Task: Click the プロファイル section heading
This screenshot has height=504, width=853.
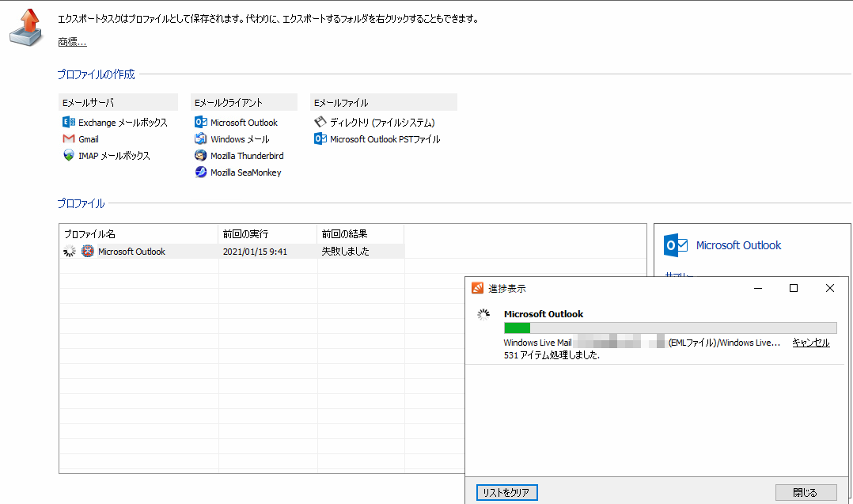Action: pyautogui.click(x=81, y=203)
